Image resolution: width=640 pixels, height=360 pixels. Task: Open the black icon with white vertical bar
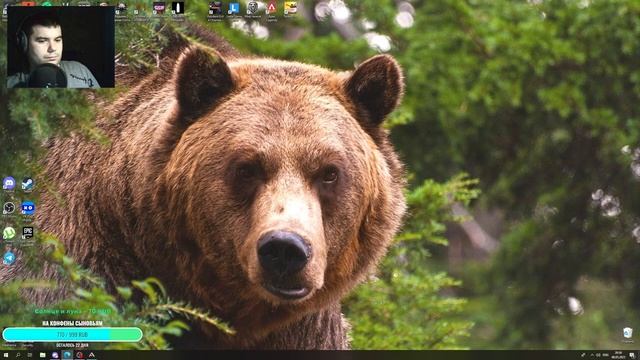pyautogui.click(x=178, y=7)
